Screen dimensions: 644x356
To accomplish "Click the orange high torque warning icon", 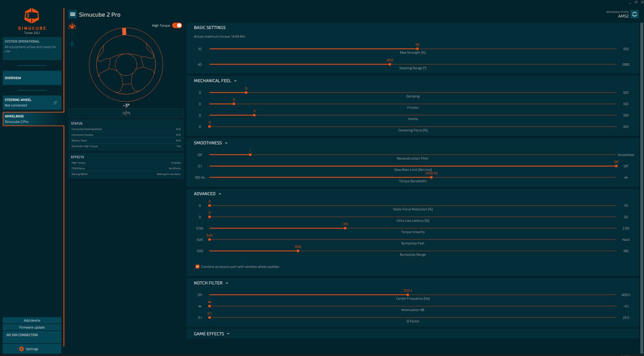I will (72, 26).
